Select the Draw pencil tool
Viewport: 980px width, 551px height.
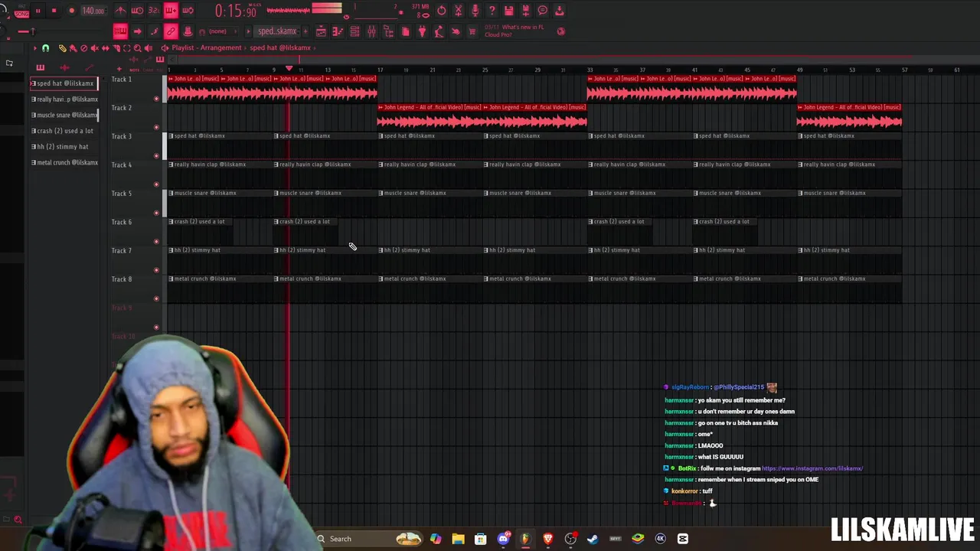[63, 48]
